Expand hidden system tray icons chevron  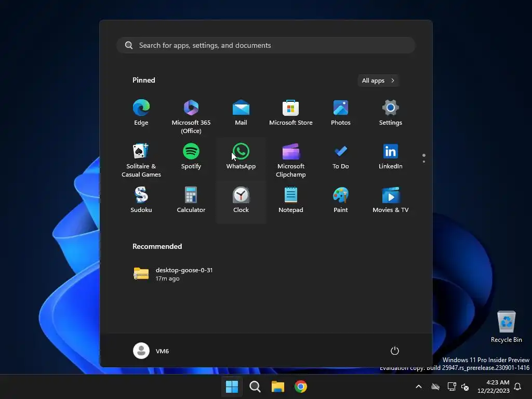(x=419, y=387)
